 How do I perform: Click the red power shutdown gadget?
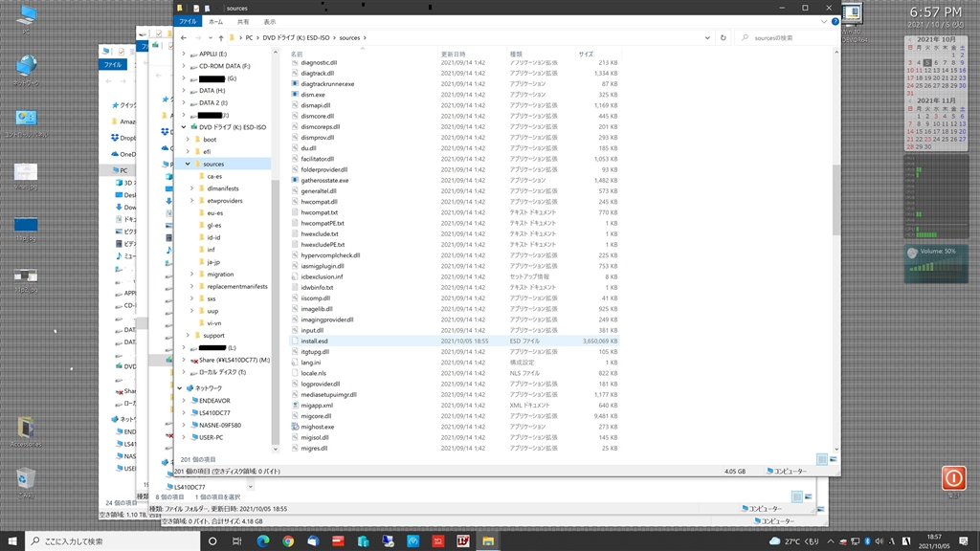954,478
